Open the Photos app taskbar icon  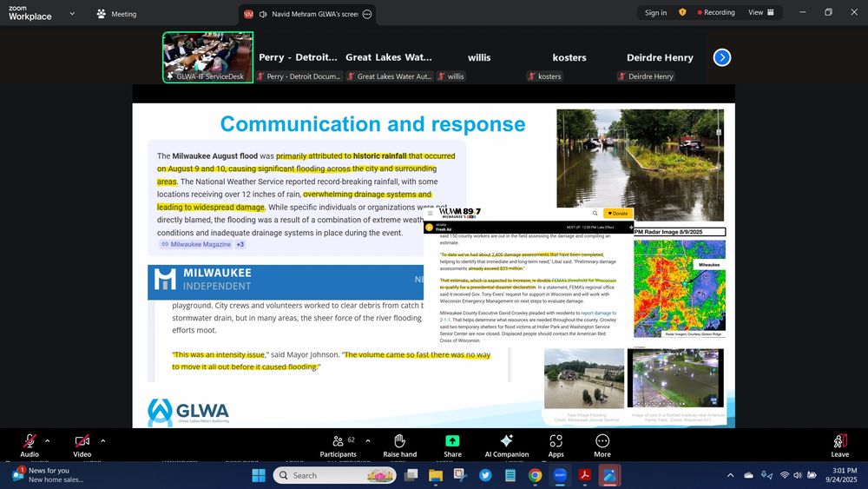tap(609, 475)
